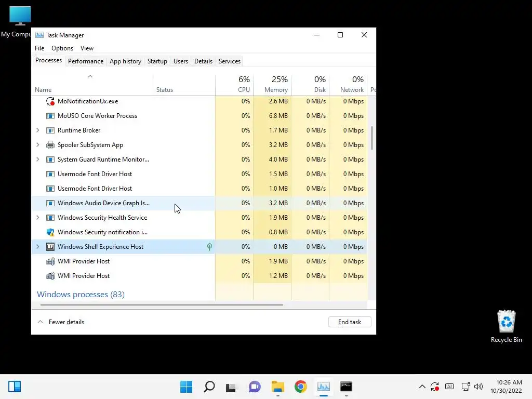The height and width of the screenshot is (399, 532).
Task: Click the Windows processes (83) group header
Action: (81, 294)
